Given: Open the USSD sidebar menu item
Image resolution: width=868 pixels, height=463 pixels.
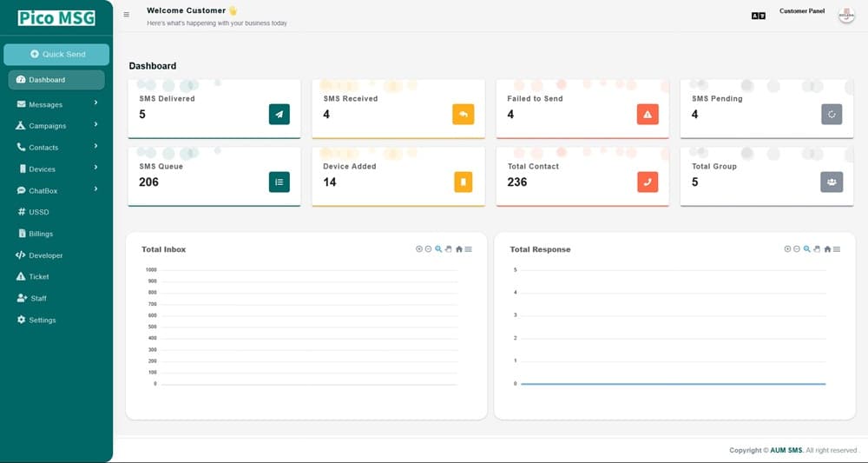Looking at the screenshot, I should point(39,212).
